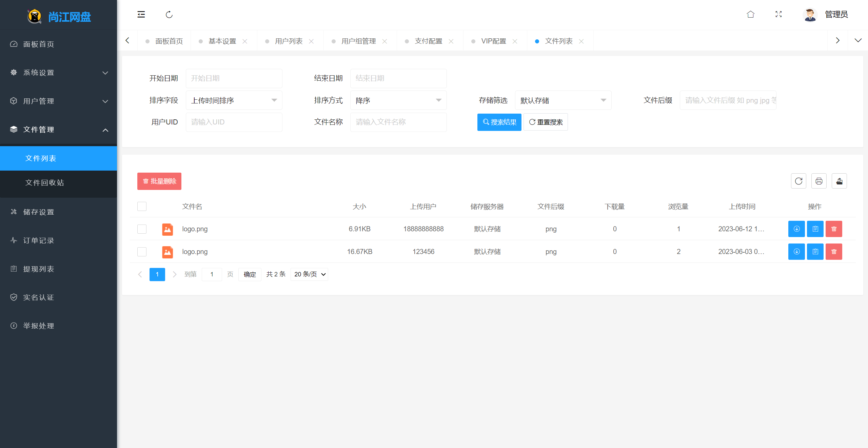This screenshot has width=868, height=448.
Task: Download the 16.67KB logo.png file
Action: click(x=796, y=252)
